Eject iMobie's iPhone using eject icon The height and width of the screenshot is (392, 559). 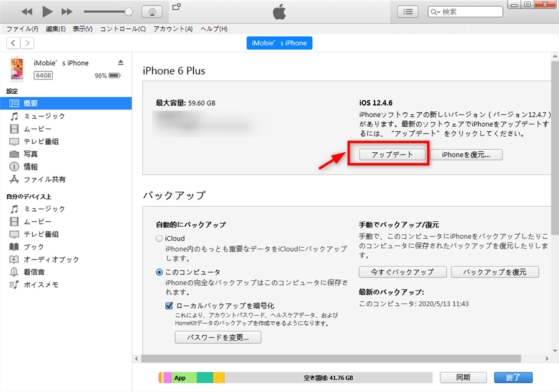tap(120, 63)
